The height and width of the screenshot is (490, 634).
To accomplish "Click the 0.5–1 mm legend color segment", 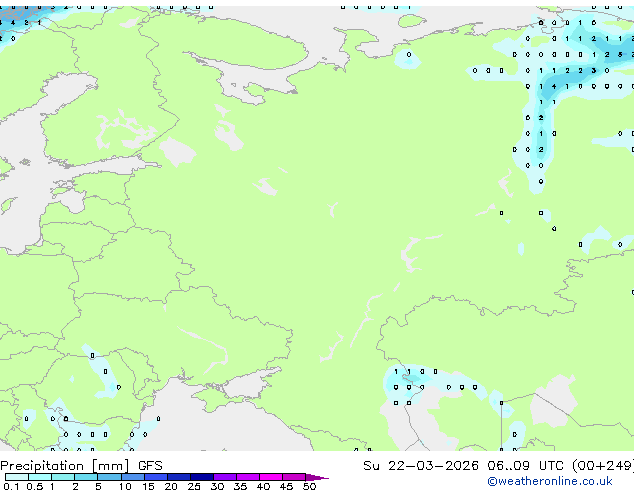I will [40, 477].
